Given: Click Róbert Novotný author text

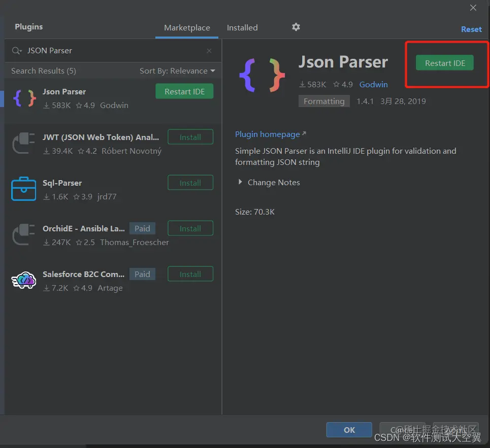Looking at the screenshot, I should [132, 151].
